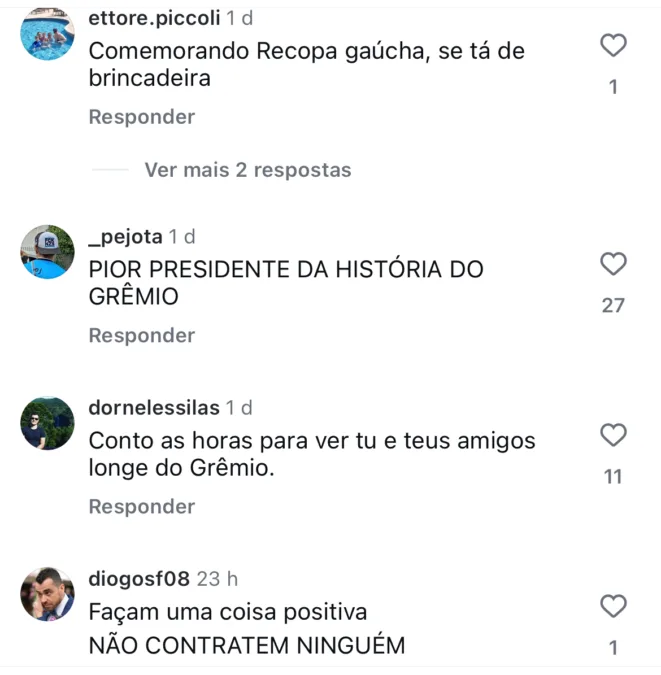Image resolution: width=661 pixels, height=675 pixels.
Task: Like _pejota's comment with heart icon
Action: [x=613, y=263]
